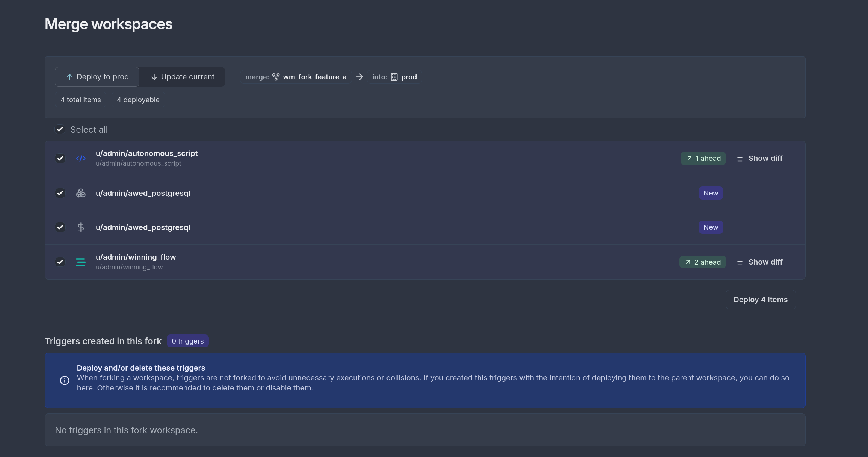This screenshot has height=457, width=868.
Task: Uncheck the autonomous_script item checkbox
Action: pos(60,158)
